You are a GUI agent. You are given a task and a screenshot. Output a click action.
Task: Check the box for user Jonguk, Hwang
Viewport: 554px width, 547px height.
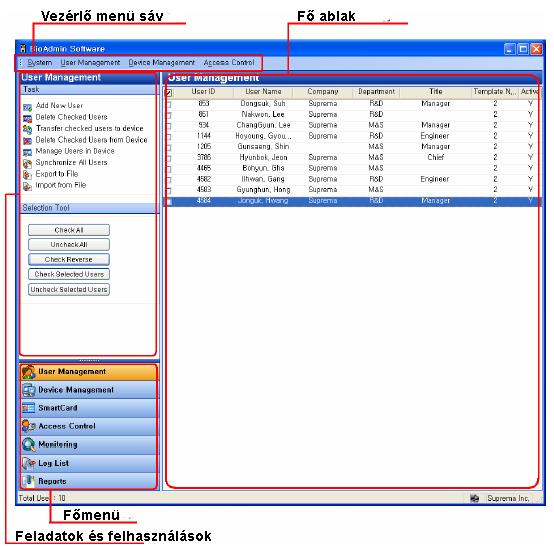click(x=169, y=201)
